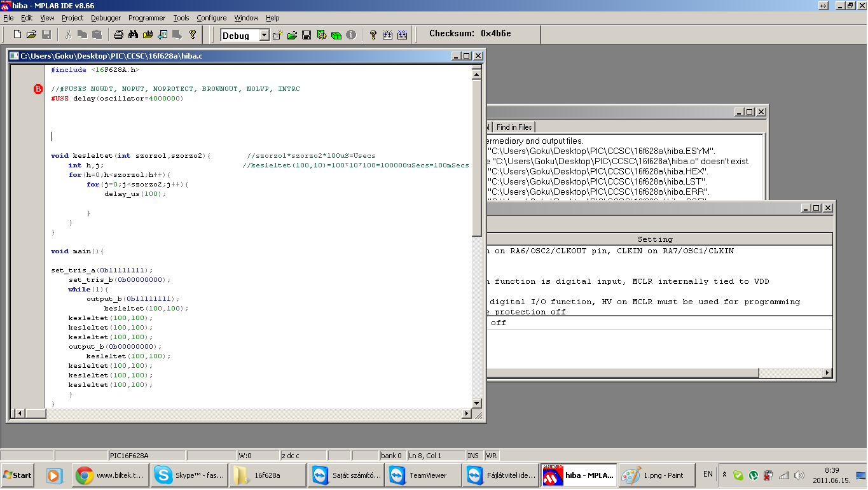
Task: Click the editor vertical scrollbar up arrow
Action: (477, 74)
